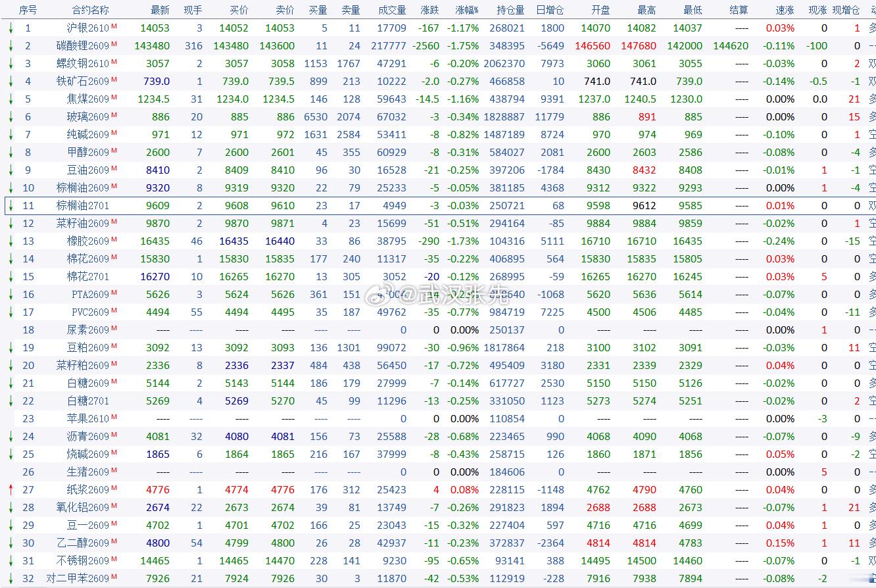The height and width of the screenshot is (588, 876).
Task: Sort by 持仓量 column header
Action: click(510, 10)
